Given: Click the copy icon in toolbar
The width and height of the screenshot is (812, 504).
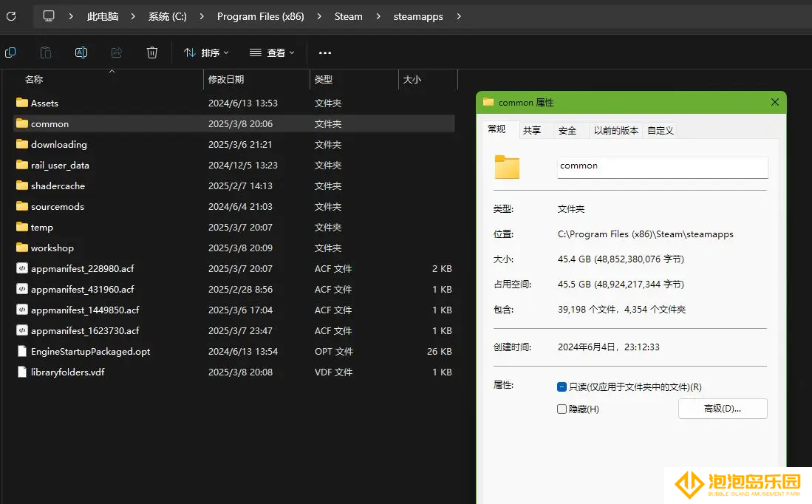Looking at the screenshot, I should pyautogui.click(x=10, y=52).
